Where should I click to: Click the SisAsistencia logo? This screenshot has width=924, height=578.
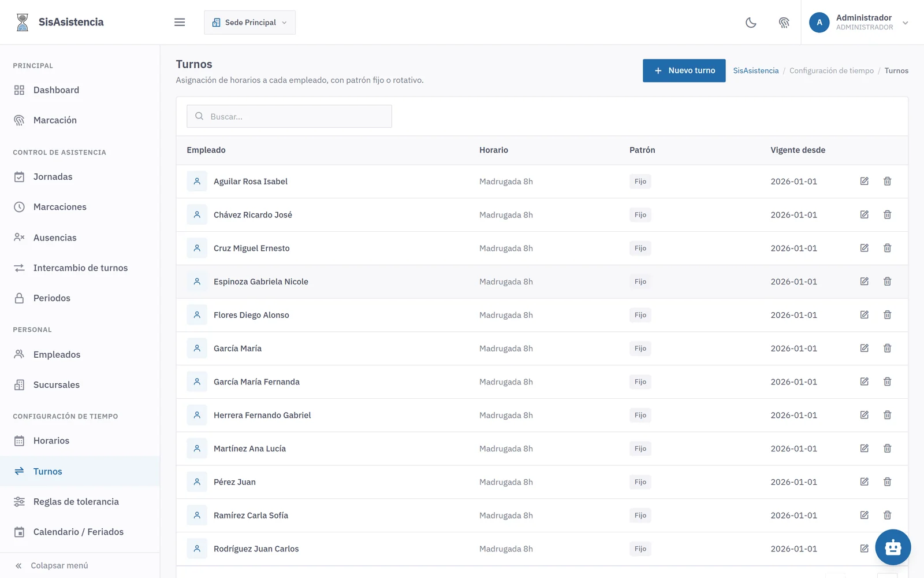tap(59, 22)
